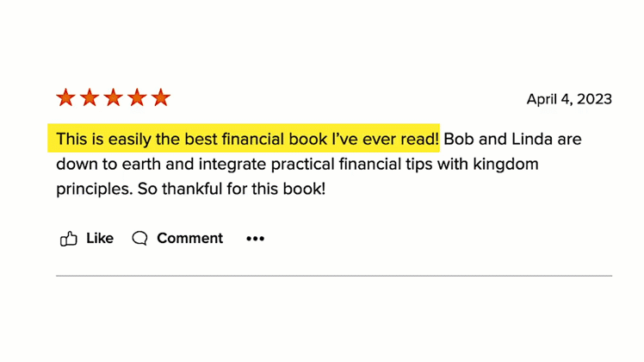Click the word 'principles.' in the review

coord(95,190)
